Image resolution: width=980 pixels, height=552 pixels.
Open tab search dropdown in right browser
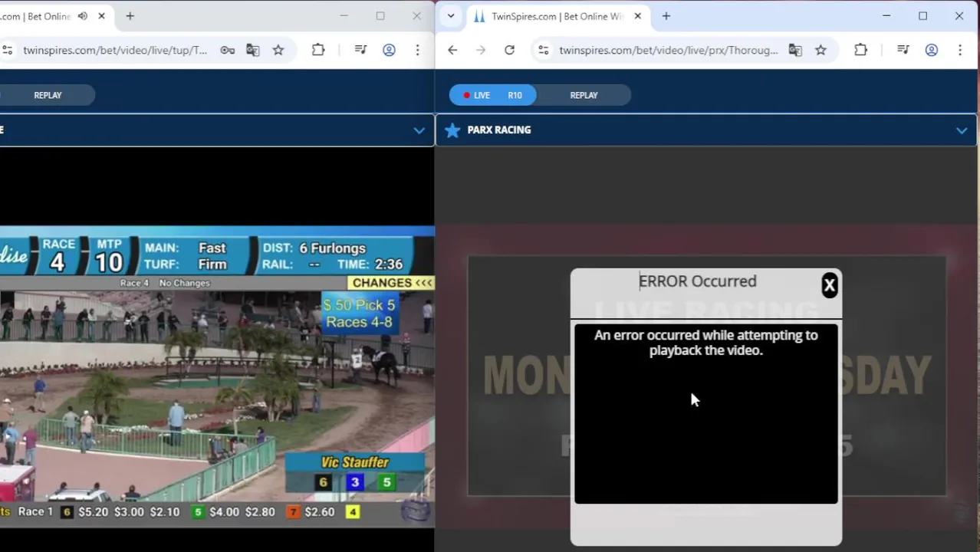(x=451, y=16)
